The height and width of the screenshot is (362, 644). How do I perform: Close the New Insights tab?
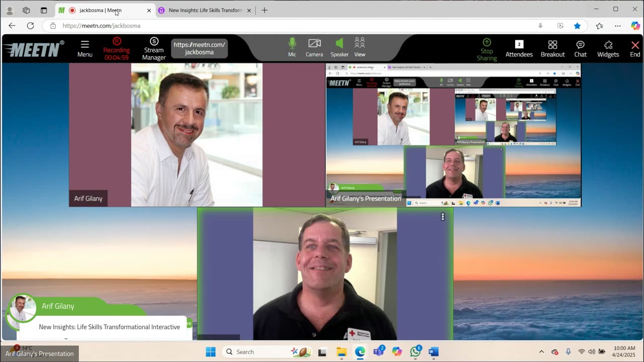pos(249,10)
